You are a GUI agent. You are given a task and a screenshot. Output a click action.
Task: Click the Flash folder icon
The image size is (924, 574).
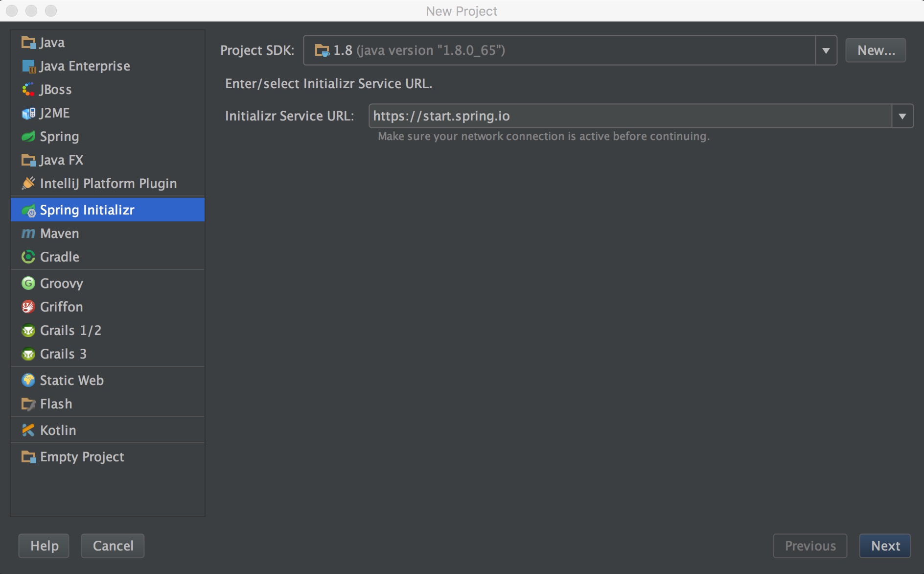tap(28, 404)
